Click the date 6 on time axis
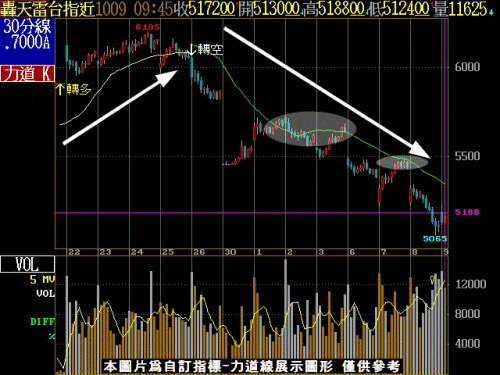Image resolution: width=500 pixels, height=375 pixels. (x=352, y=252)
